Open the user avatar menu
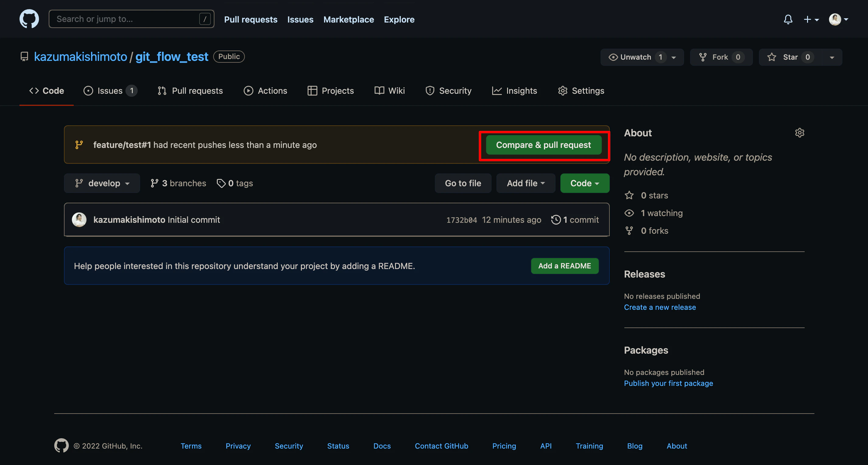Screen dimensions: 868x465 pos(838,19)
